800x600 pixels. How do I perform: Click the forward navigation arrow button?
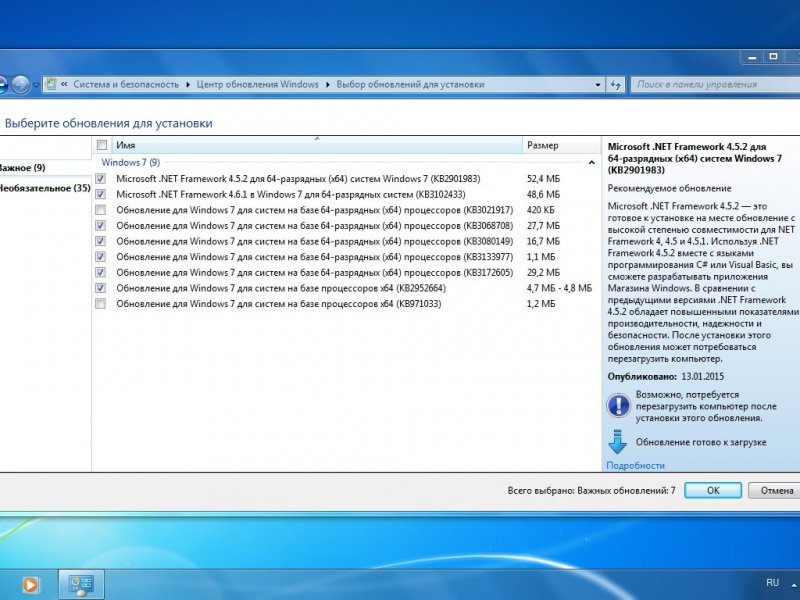point(20,85)
